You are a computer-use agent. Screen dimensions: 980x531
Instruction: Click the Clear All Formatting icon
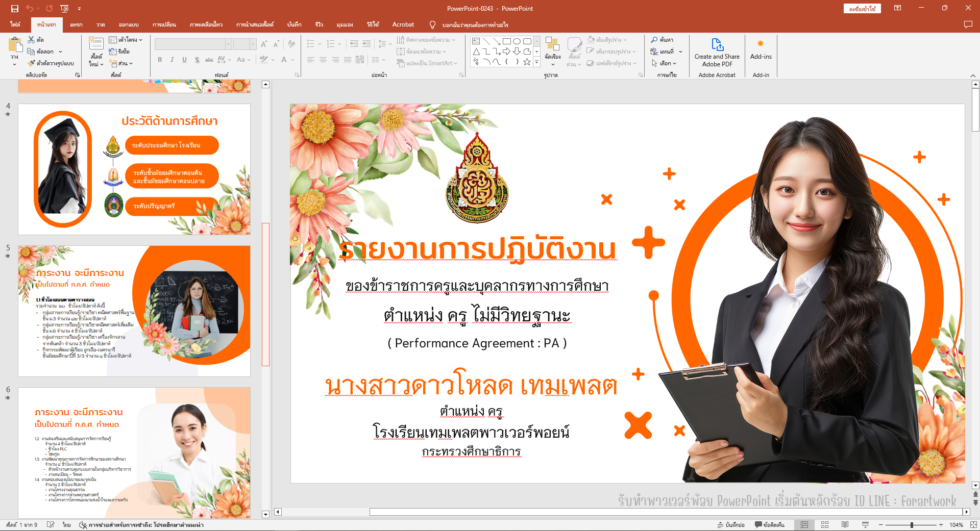[x=291, y=44]
